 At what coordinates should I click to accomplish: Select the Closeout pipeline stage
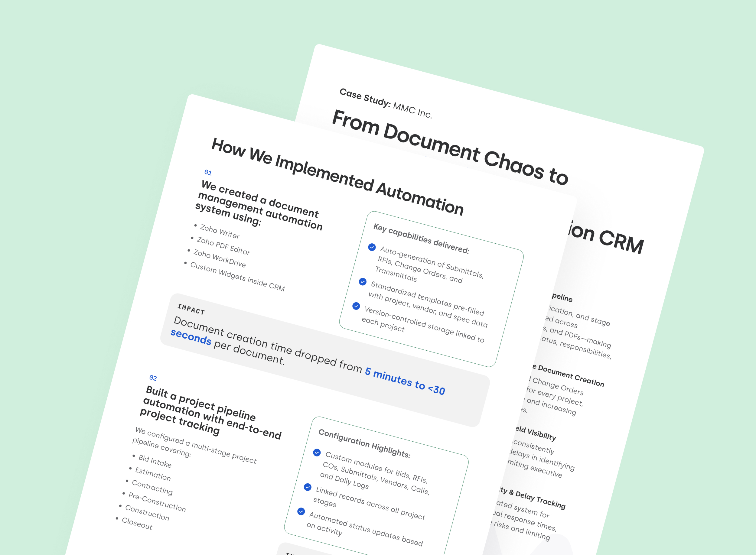(137, 524)
